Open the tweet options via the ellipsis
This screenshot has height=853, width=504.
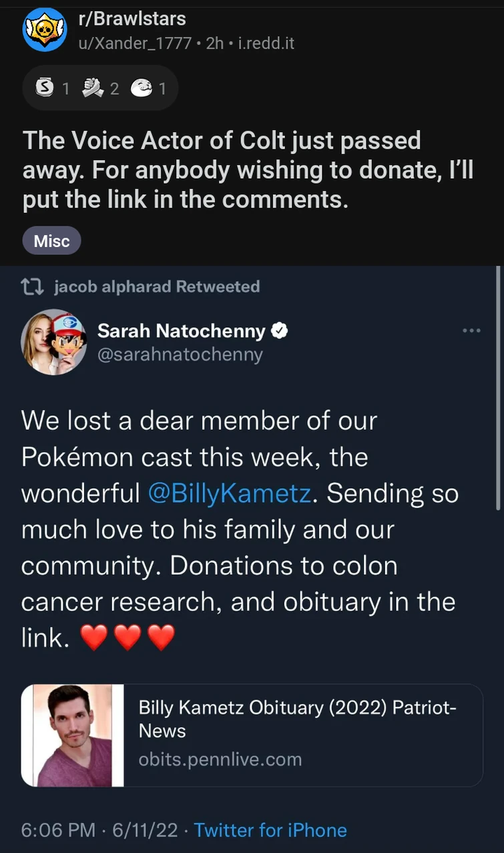(473, 330)
